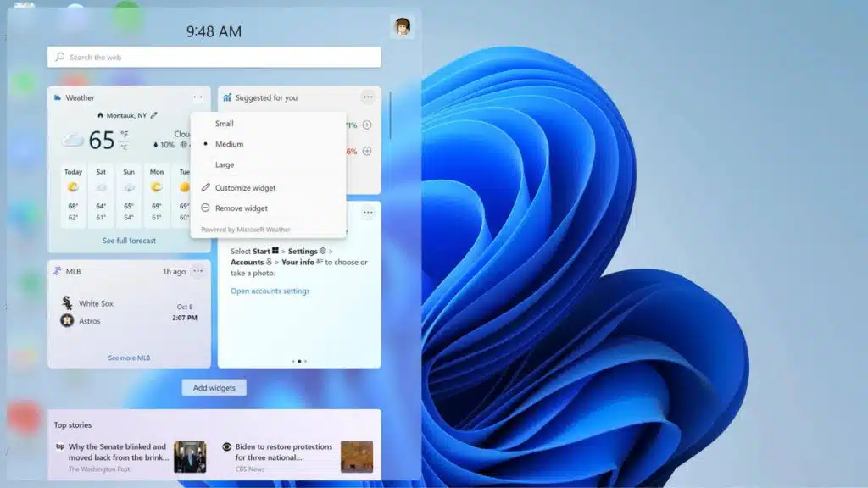The height and width of the screenshot is (488, 868).
Task: Click the web search input field
Action: pos(212,57)
